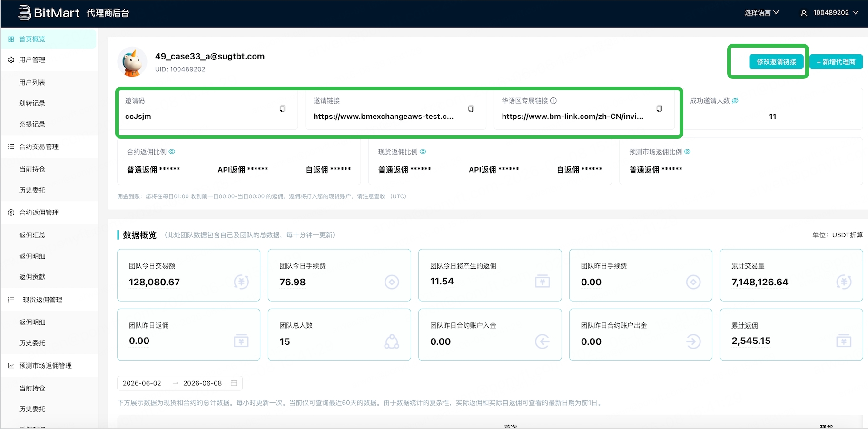Select the value 2,545.15
868x429 pixels.
point(751,341)
